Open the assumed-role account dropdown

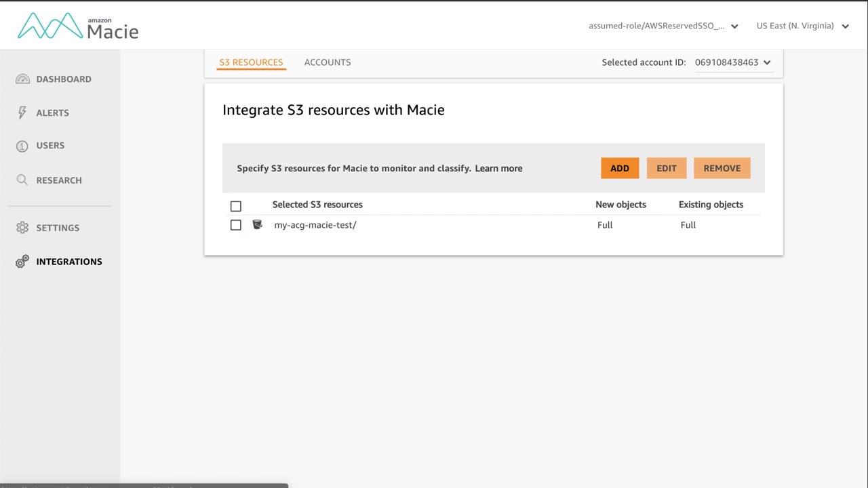click(x=663, y=26)
